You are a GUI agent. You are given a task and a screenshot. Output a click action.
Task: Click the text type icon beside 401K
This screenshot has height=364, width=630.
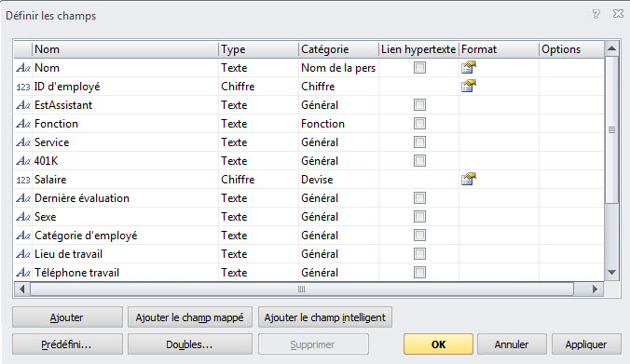point(23,161)
